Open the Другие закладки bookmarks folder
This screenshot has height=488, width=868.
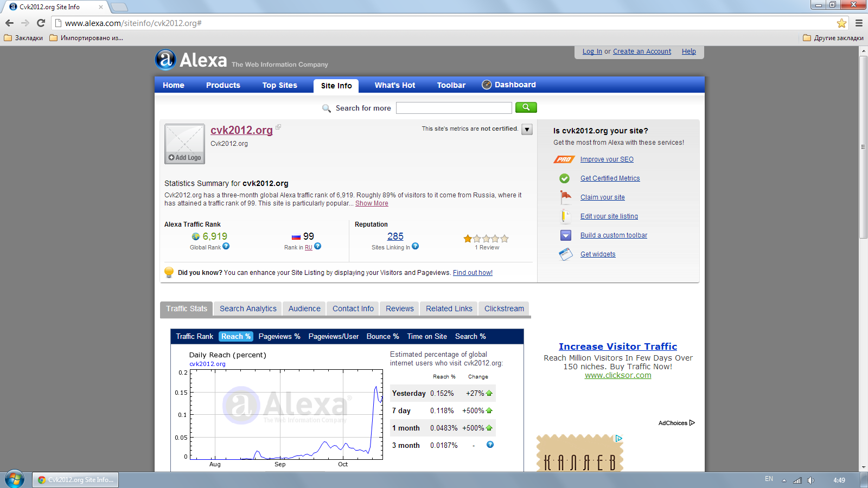833,38
